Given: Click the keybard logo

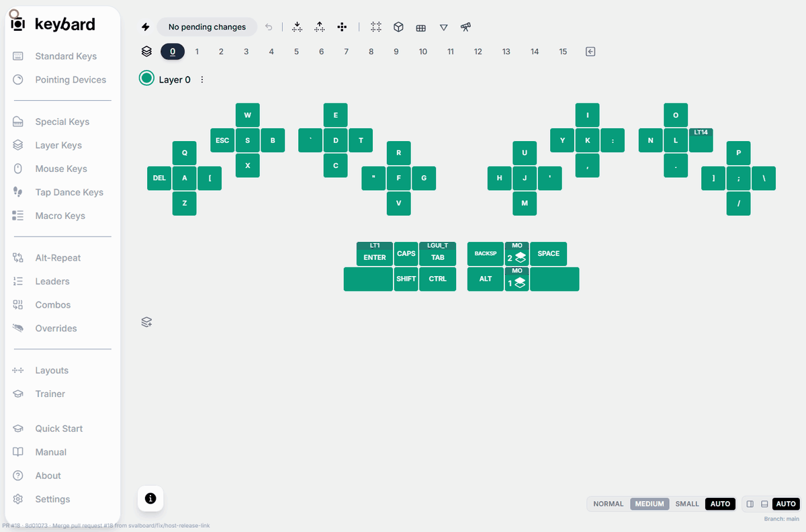Looking at the screenshot, I should tap(53, 24).
